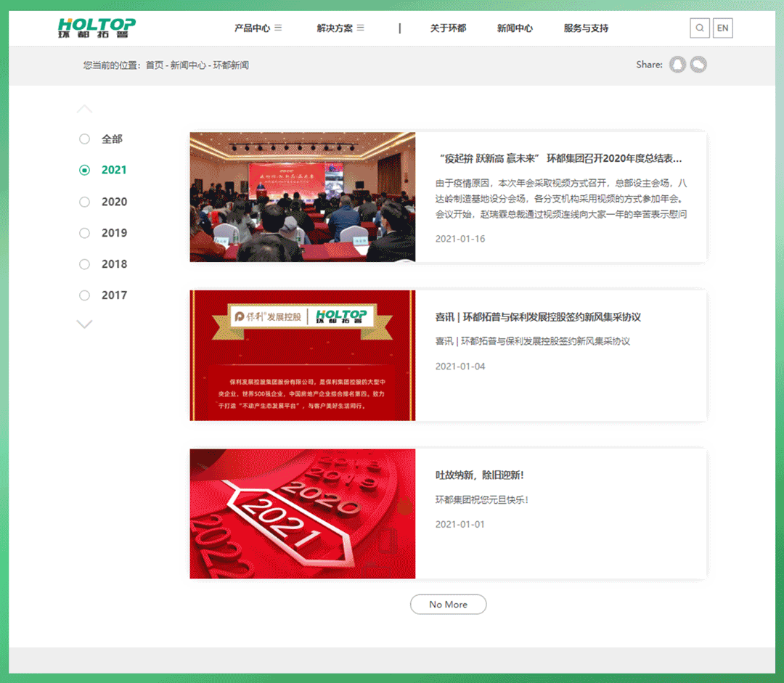
Task: Share via the WeChat icon
Action: [x=698, y=65]
